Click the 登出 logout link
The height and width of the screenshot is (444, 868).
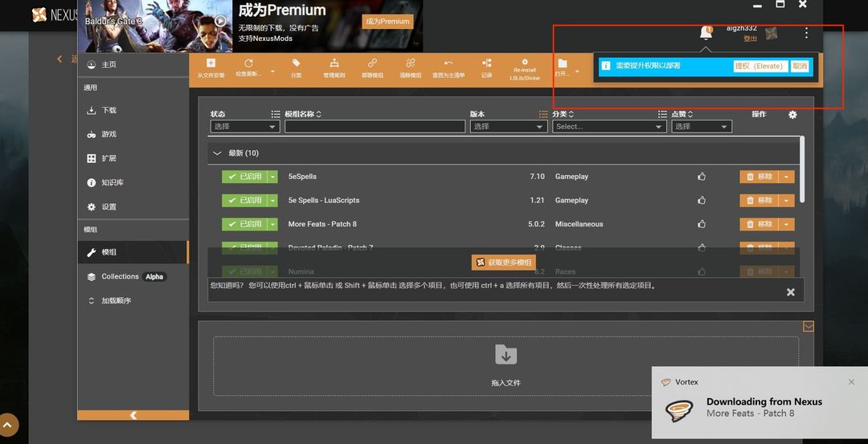click(750, 39)
